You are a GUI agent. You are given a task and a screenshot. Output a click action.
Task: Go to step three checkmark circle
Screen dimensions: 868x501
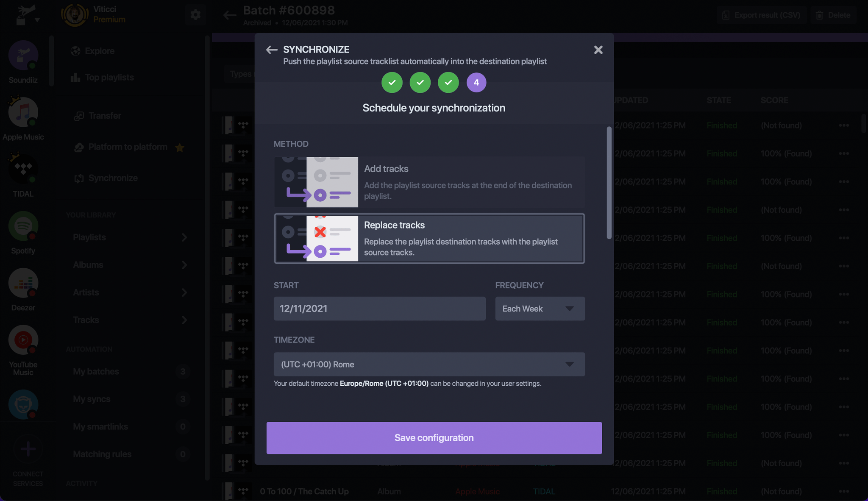[448, 82]
